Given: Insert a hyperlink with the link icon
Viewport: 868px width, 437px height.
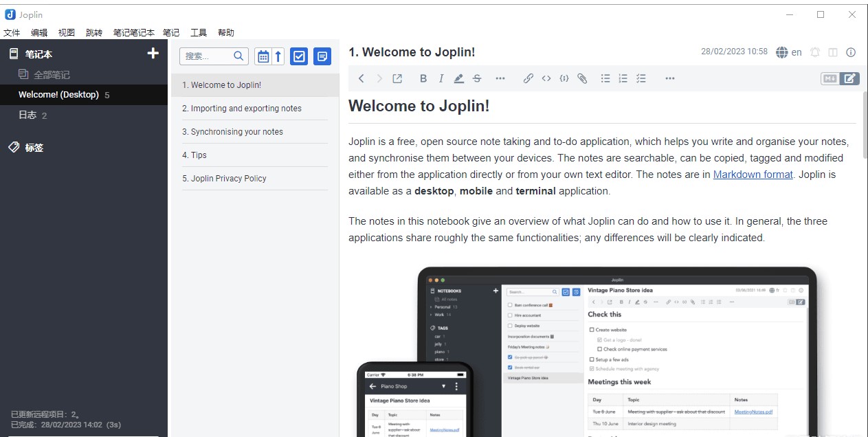Looking at the screenshot, I should click(x=528, y=78).
